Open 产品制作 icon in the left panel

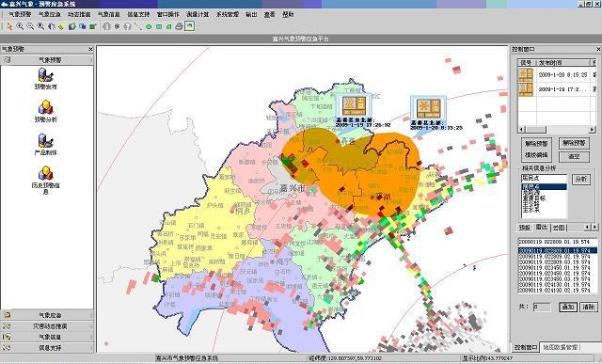click(46, 144)
